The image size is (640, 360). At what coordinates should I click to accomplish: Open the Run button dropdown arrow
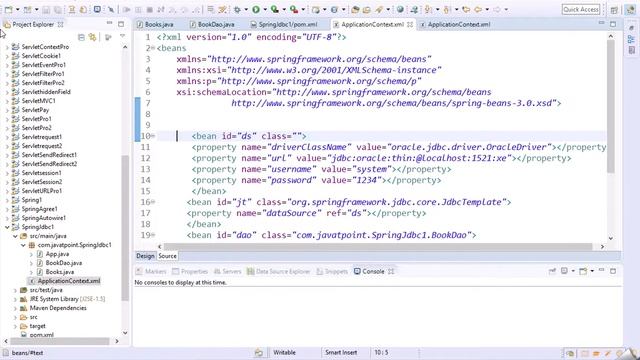pyautogui.click(x=265, y=9)
